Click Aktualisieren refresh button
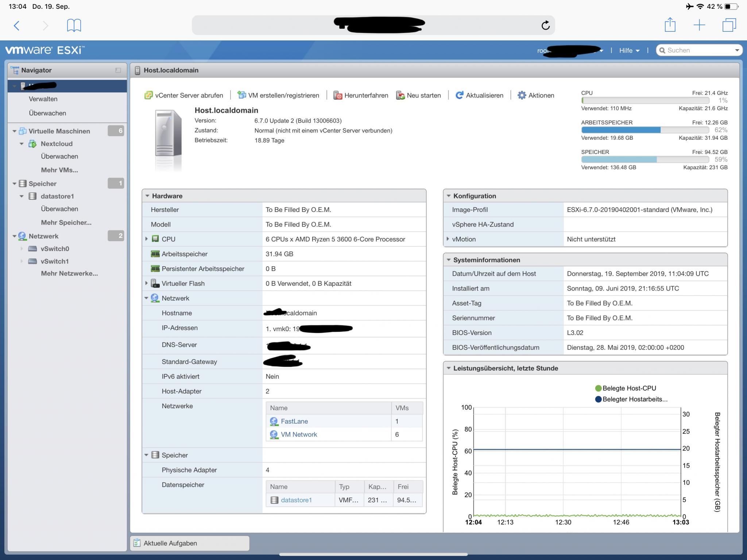747x560 pixels. pyautogui.click(x=479, y=95)
